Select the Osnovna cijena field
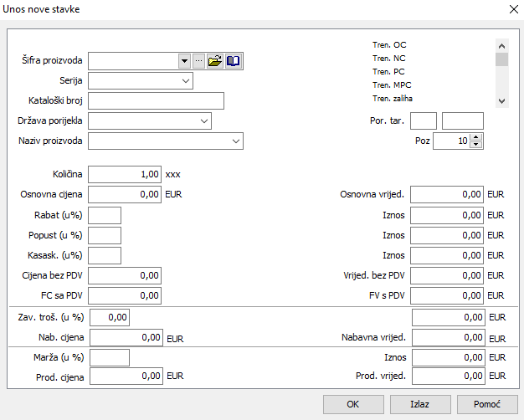Viewport: 524px width, 420px height. (x=125, y=195)
